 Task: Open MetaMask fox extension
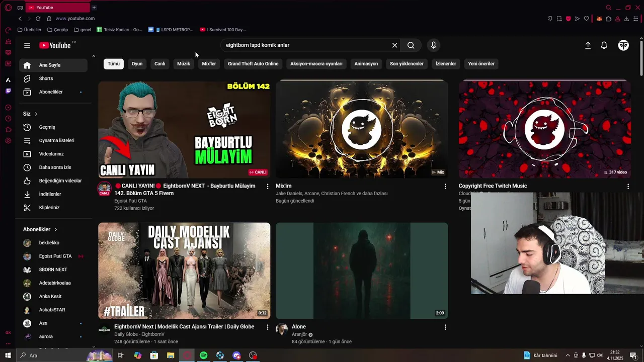click(599, 19)
